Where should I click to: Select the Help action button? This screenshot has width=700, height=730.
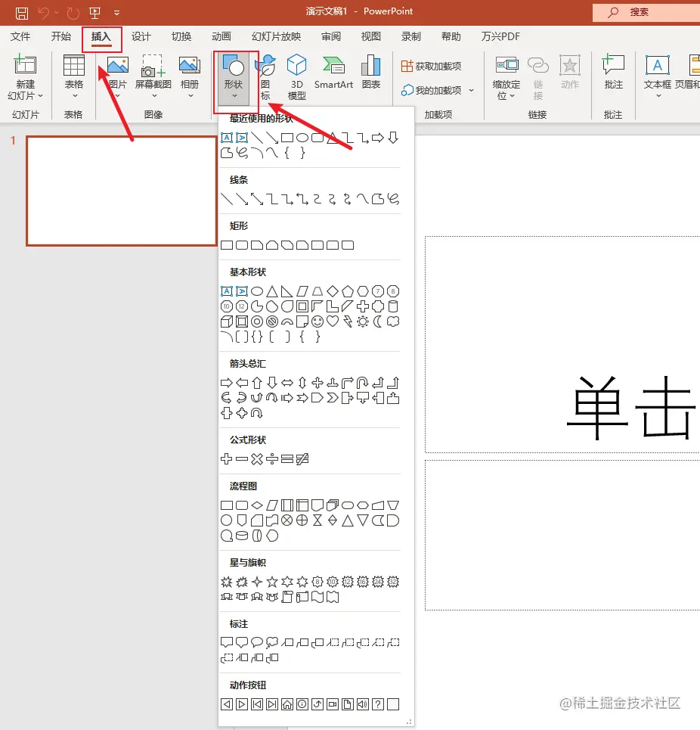pos(378,704)
